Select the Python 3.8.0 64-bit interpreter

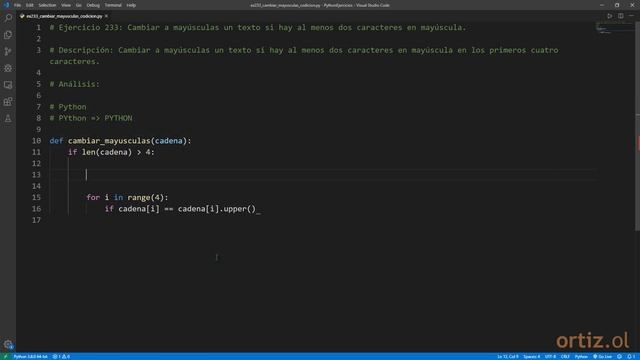pyautogui.click(x=30, y=356)
